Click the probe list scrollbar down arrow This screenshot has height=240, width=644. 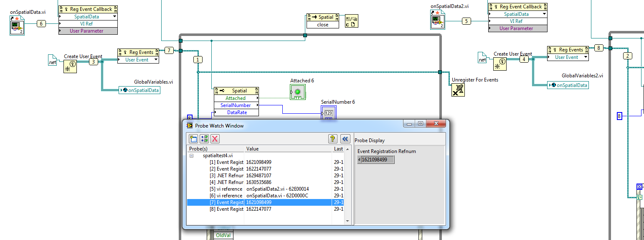pos(347,222)
